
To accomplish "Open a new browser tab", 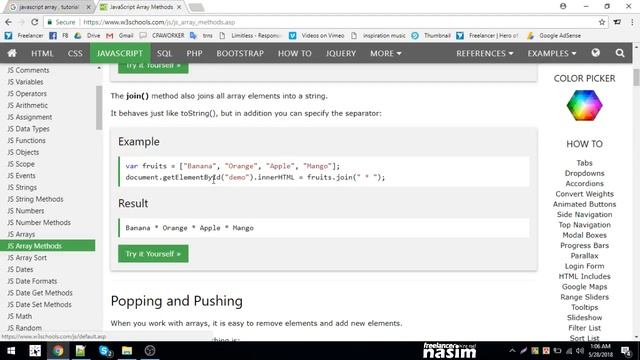I will pyautogui.click(x=196, y=7).
